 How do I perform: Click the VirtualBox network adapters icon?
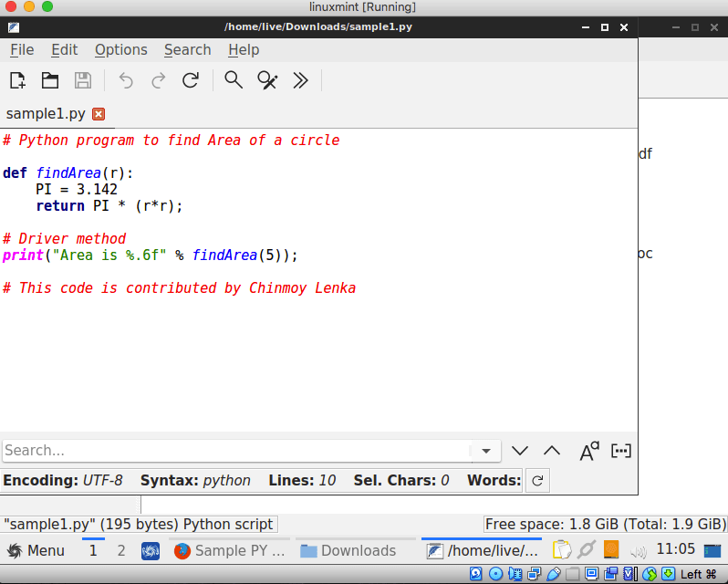[x=534, y=574]
